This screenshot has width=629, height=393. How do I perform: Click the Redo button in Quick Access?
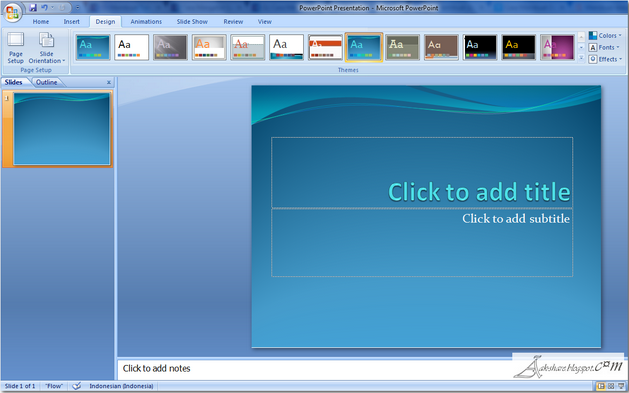pos(62,8)
